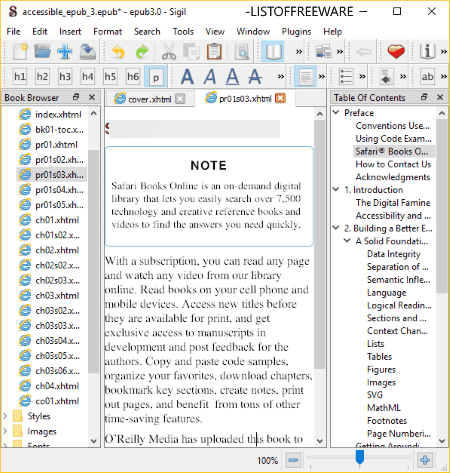
Task: Expand hidden items after Book View icon
Action: click(299, 52)
